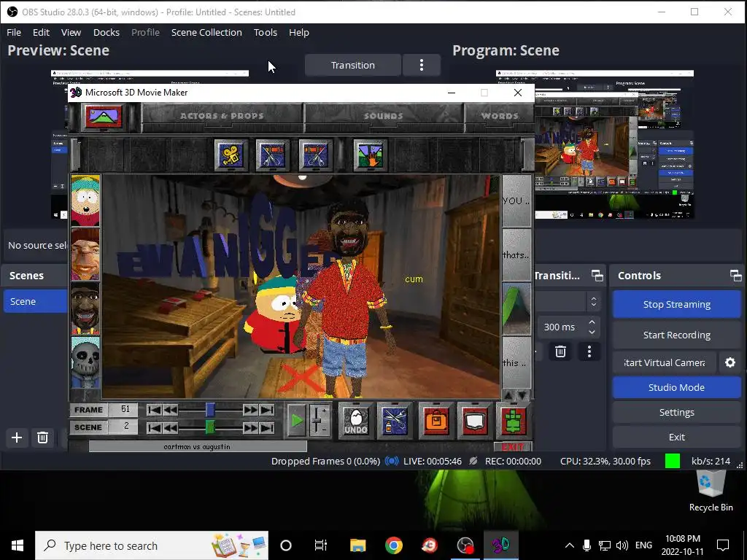The height and width of the screenshot is (560, 747).
Task: Select the 'YOU ..' text box thumbnail
Action: click(x=516, y=201)
